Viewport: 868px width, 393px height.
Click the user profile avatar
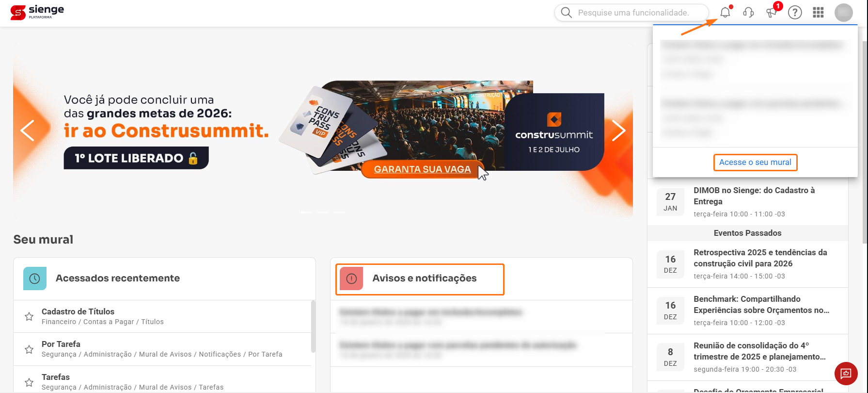[x=844, y=13]
